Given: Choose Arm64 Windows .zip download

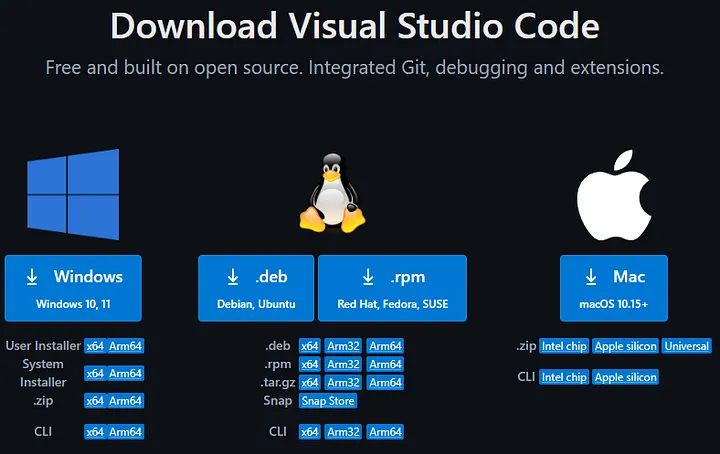Looking at the screenshot, I should [x=125, y=401].
